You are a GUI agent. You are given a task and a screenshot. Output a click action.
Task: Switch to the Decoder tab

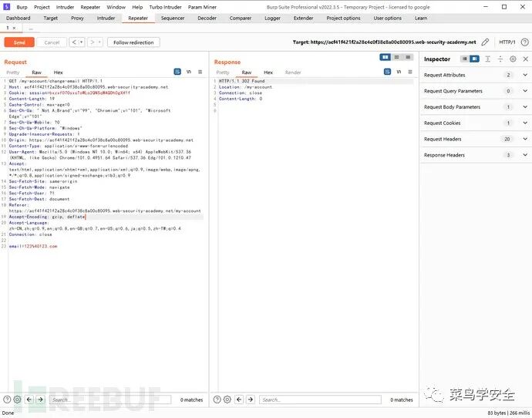tap(207, 19)
